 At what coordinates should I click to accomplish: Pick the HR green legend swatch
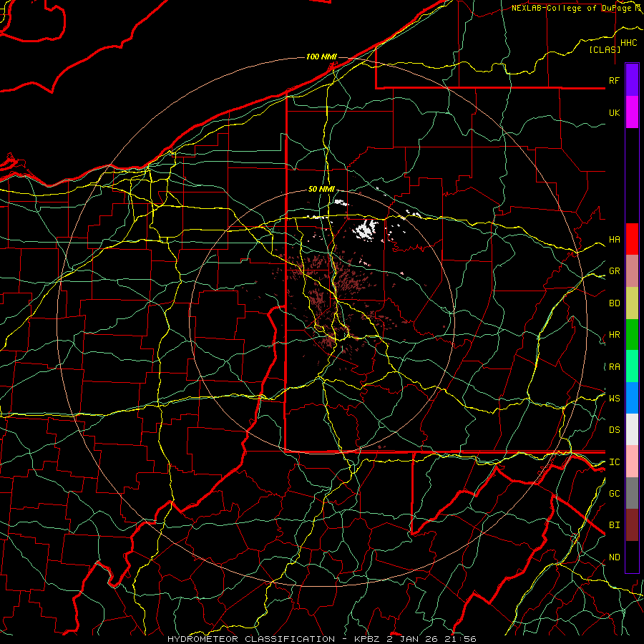pos(632,335)
